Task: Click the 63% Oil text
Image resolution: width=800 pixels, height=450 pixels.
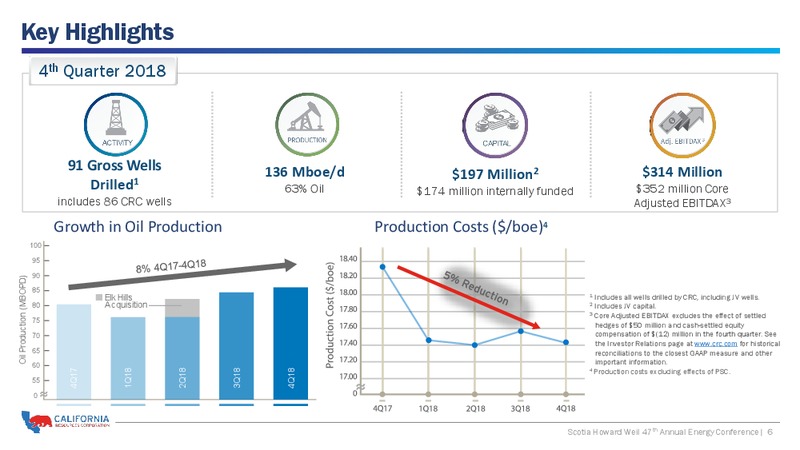Action: [305, 189]
